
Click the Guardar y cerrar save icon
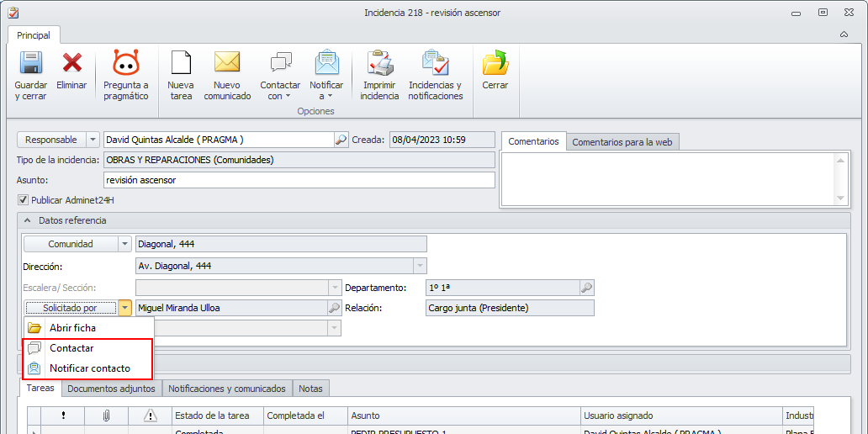(30, 64)
